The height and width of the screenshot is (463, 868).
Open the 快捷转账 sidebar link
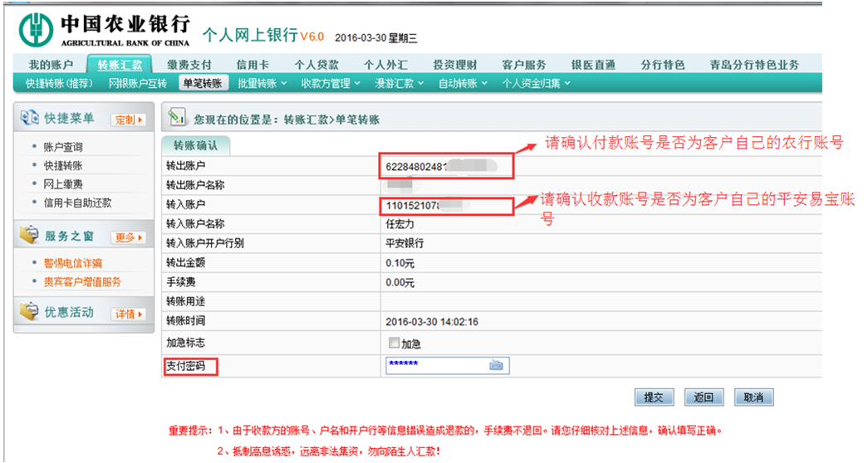(63, 165)
